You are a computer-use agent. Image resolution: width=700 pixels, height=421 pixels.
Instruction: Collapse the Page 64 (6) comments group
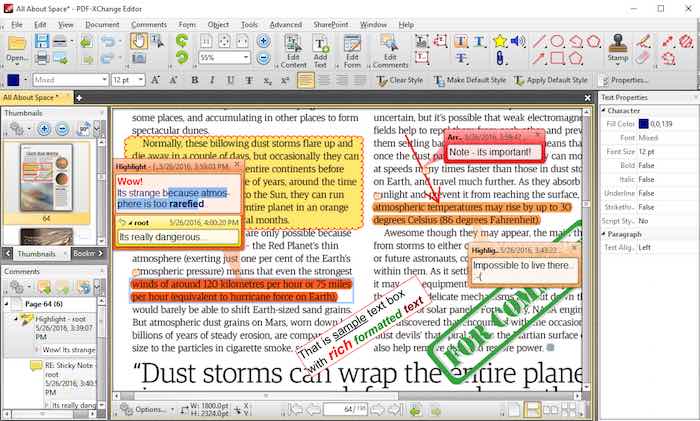[x=7, y=304]
